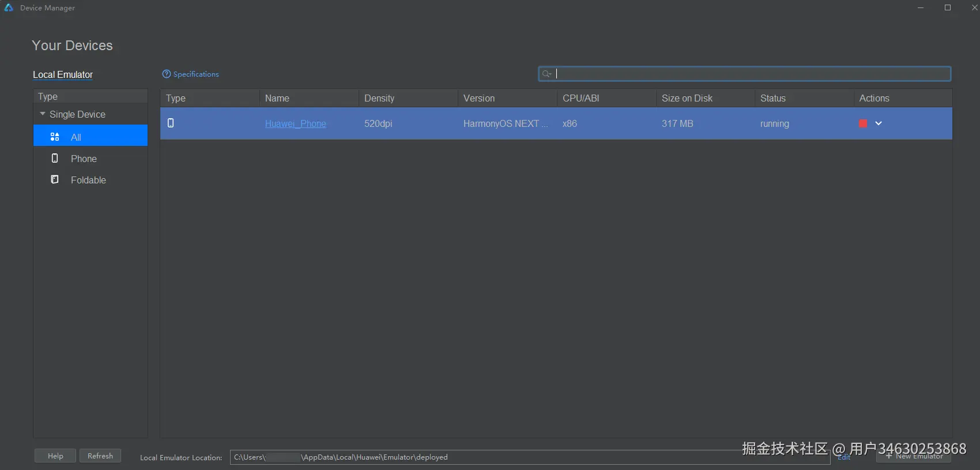Switch to the Local Emulator tab
980x470 pixels.
tap(63, 74)
